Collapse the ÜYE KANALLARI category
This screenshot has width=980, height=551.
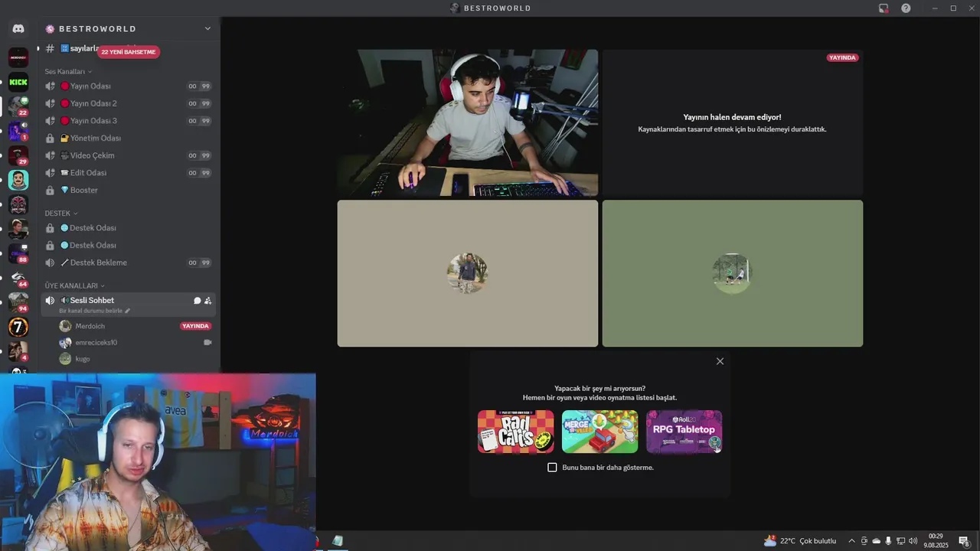(x=74, y=285)
